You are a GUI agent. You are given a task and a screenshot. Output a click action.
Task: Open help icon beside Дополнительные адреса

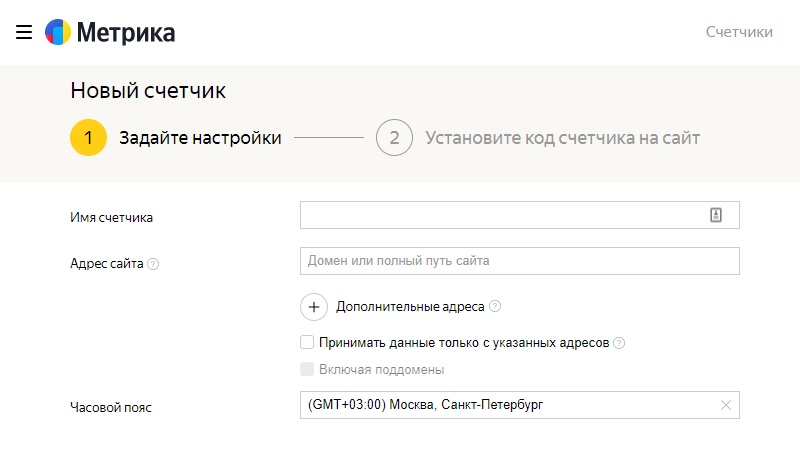pos(495,307)
